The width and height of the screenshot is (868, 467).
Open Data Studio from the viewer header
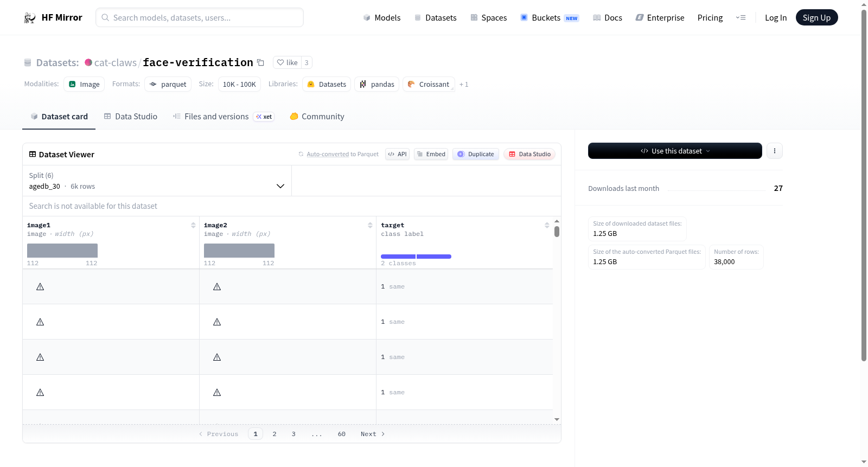[x=529, y=154]
